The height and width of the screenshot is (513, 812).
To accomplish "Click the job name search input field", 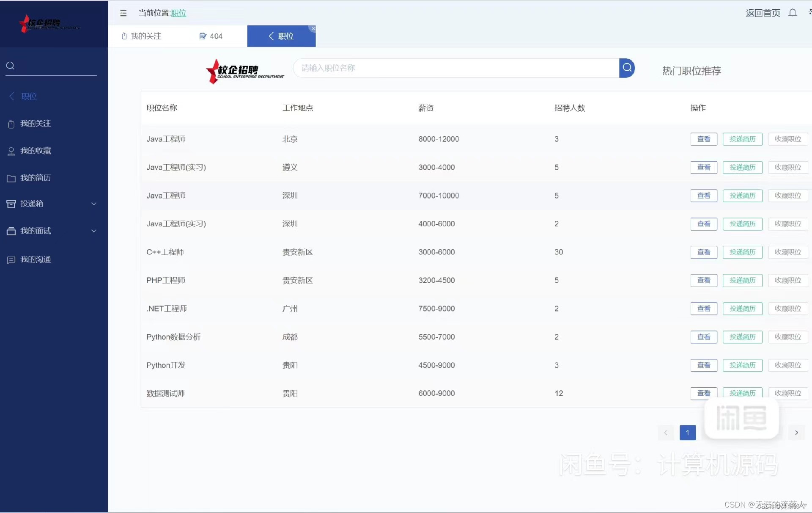I will tap(456, 68).
